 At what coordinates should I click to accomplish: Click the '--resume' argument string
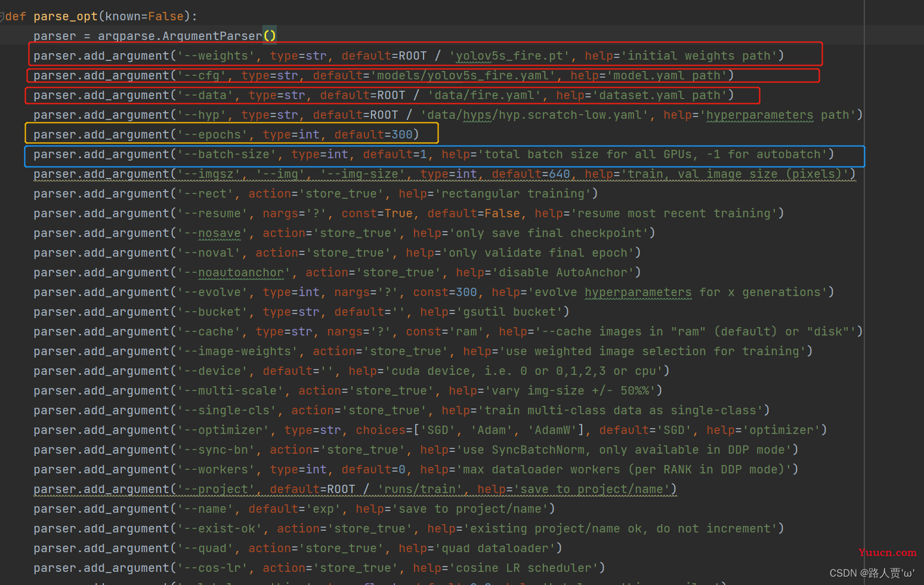212,214
